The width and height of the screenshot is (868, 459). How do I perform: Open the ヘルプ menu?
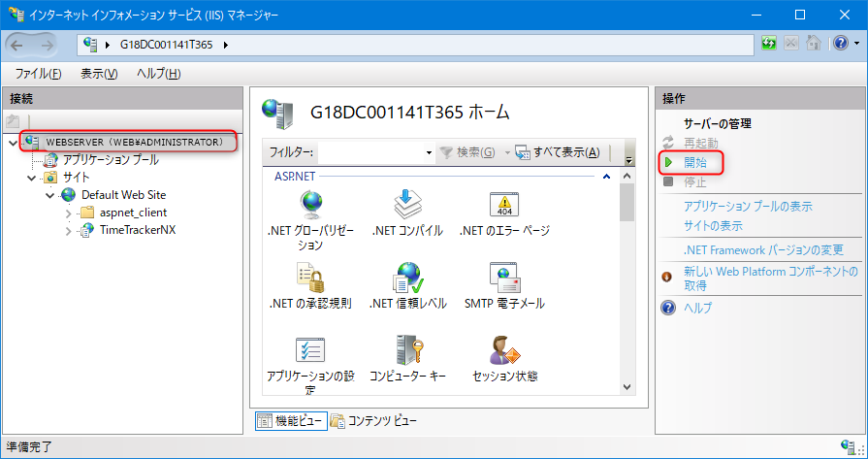tap(159, 74)
